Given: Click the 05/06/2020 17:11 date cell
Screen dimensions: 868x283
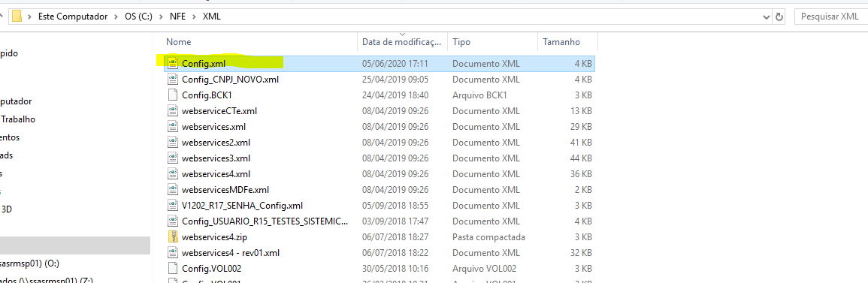Looking at the screenshot, I should click(x=395, y=64).
